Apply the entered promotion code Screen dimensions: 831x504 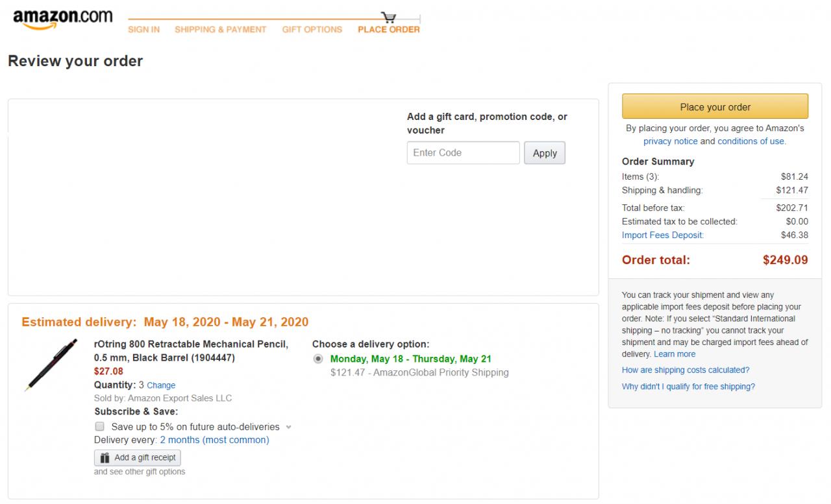pyautogui.click(x=545, y=153)
